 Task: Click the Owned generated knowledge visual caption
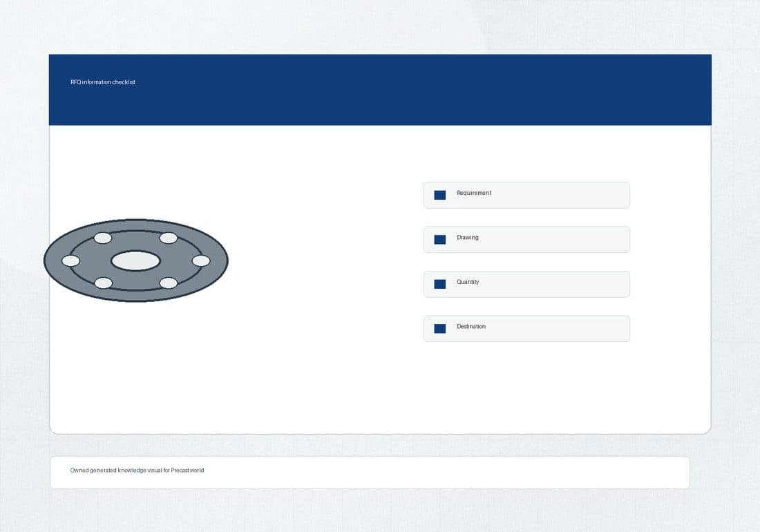point(137,471)
